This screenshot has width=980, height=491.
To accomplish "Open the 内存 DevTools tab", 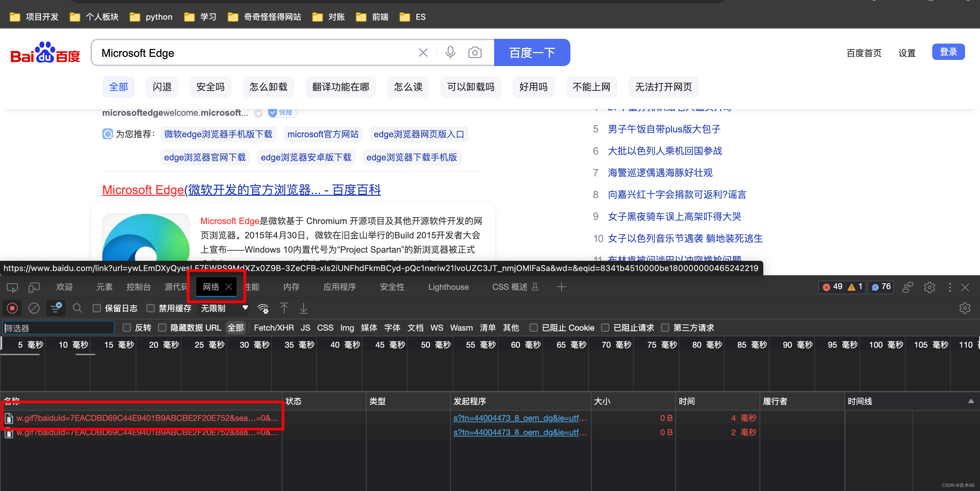I will 291,287.
